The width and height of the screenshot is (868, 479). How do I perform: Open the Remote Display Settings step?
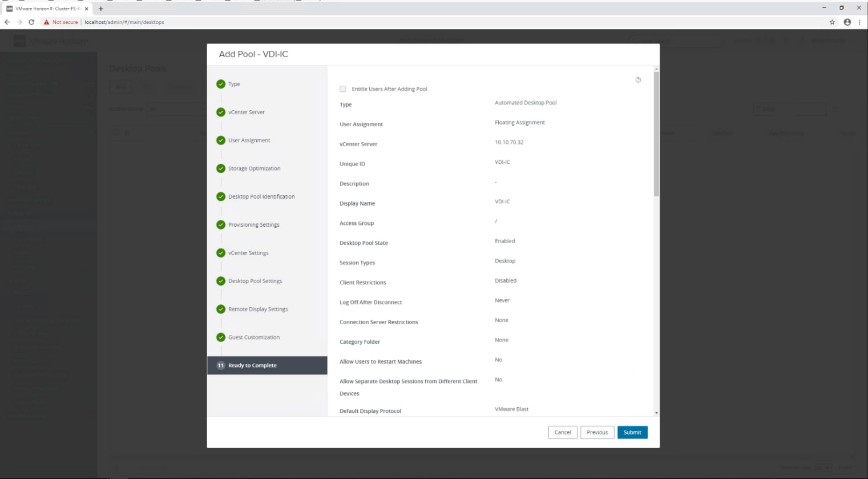coord(258,309)
